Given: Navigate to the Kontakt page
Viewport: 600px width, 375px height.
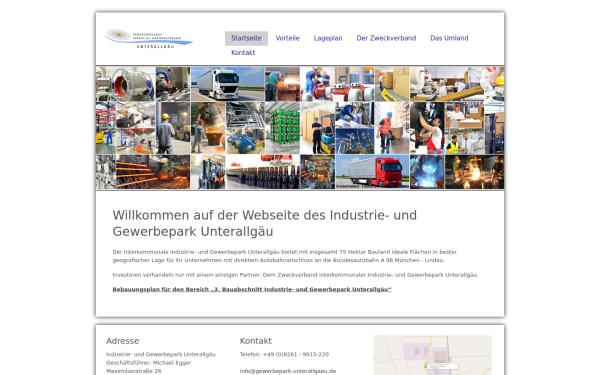Looking at the screenshot, I should coord(243,53).
